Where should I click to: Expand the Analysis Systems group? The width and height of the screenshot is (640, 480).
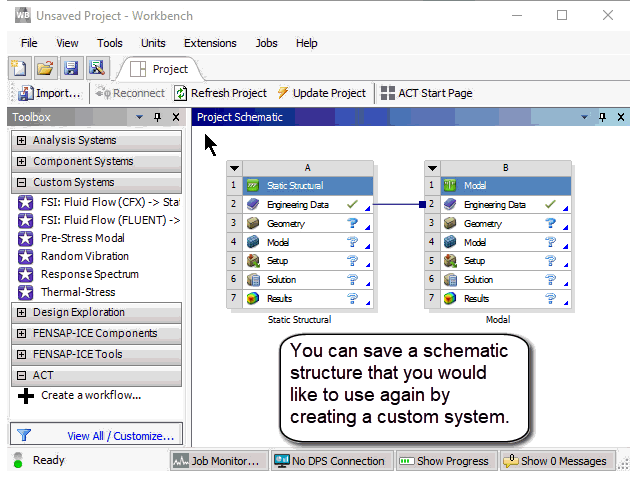(21, 140)
